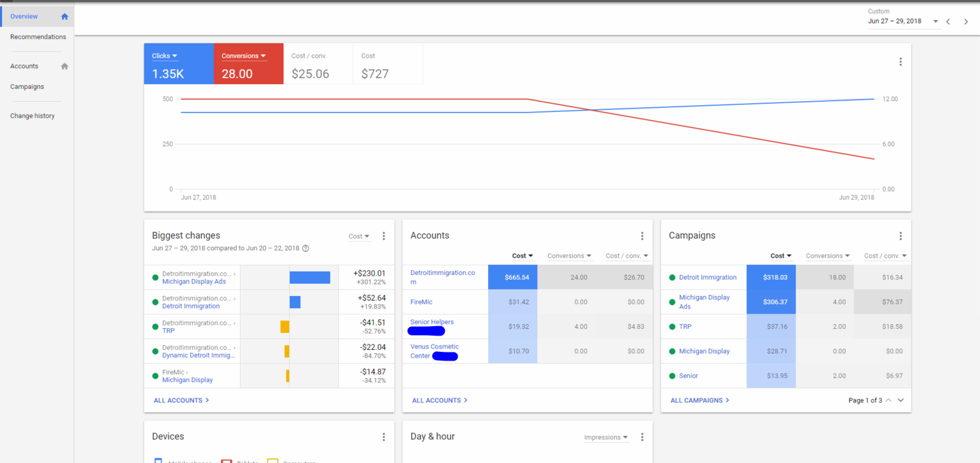Open the Conversions metric dropdown in chart
This screenshot has width=980, height=463.
(x=244, y=56)
